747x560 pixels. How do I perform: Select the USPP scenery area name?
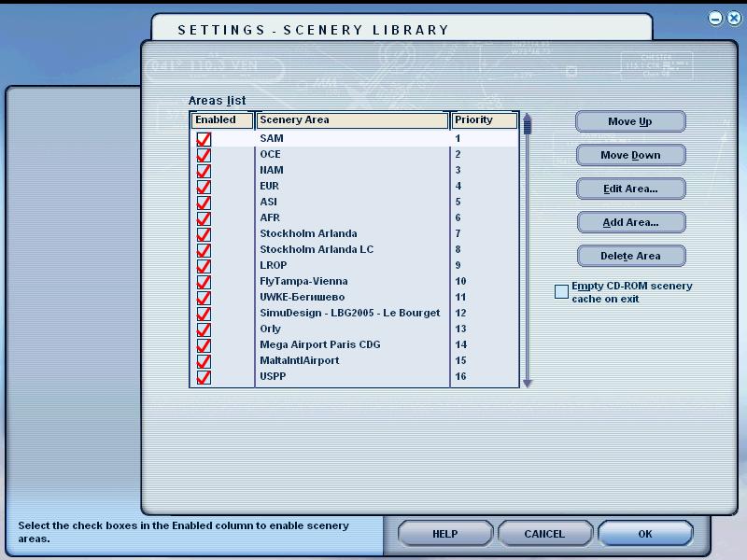[x=273, y=376]
